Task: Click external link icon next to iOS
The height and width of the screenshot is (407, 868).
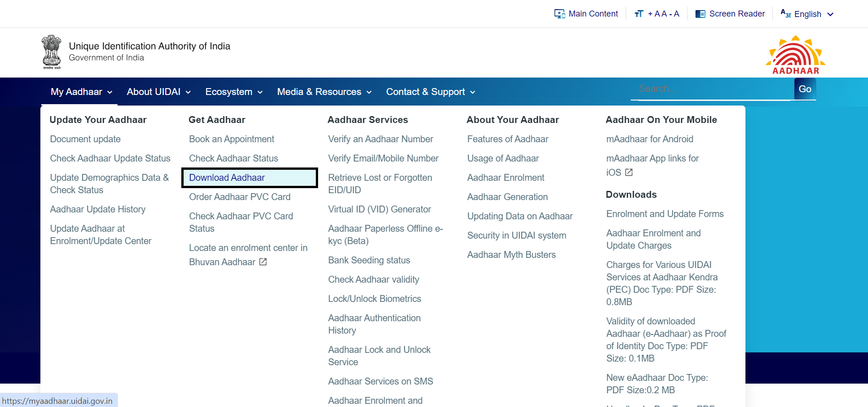Action: tap(629, 173)
